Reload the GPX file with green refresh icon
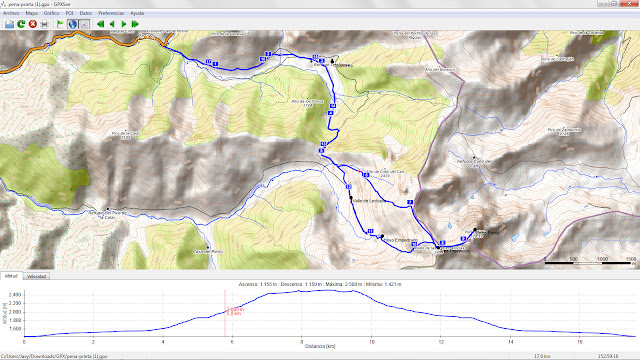The height and width of the screenshot is (360, 640). click(x=21, y=24)
